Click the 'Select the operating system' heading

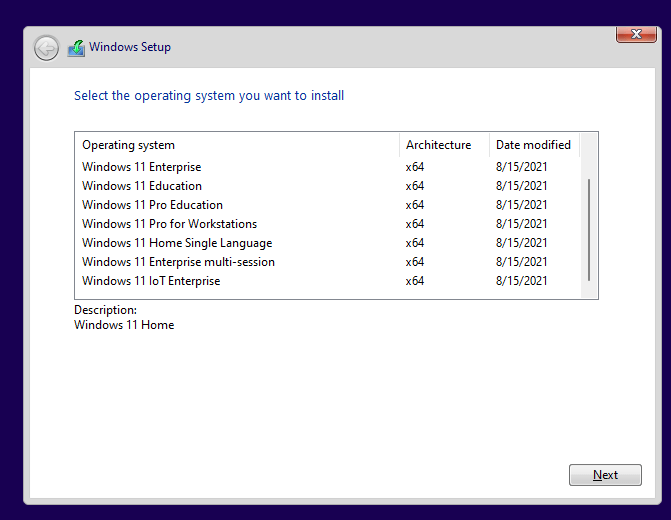(209, 96)
